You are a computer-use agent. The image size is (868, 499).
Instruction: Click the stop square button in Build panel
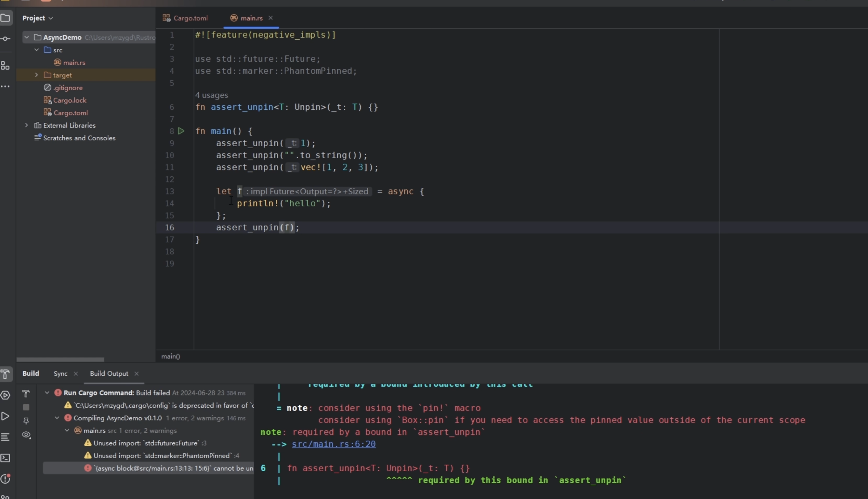click(x=26, y=407)
